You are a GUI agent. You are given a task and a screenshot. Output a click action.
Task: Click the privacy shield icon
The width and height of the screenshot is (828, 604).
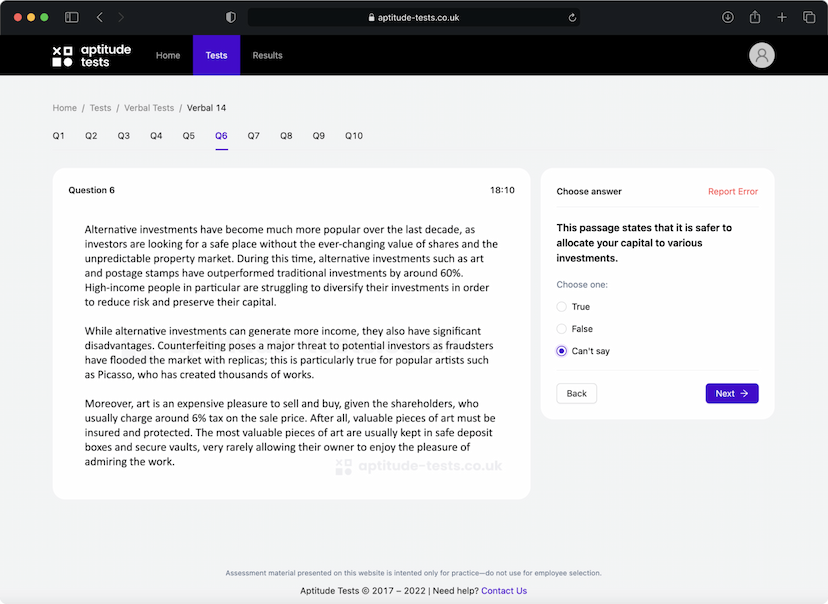231,17
